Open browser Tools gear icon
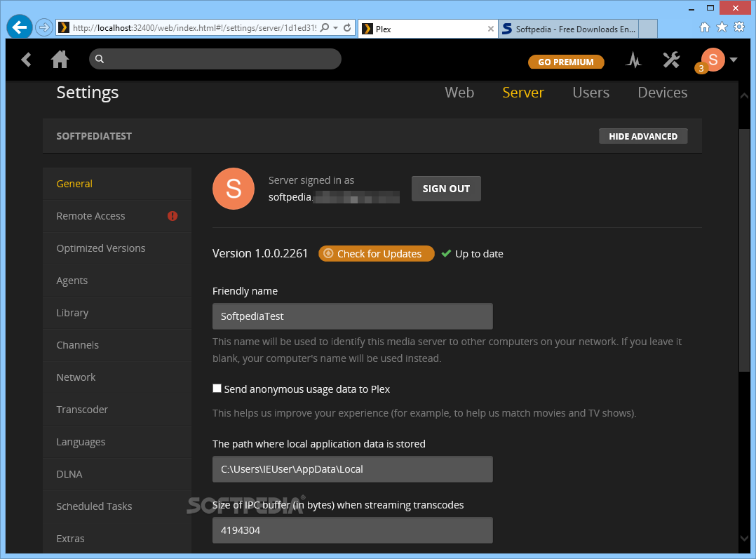 pos(739,27)
